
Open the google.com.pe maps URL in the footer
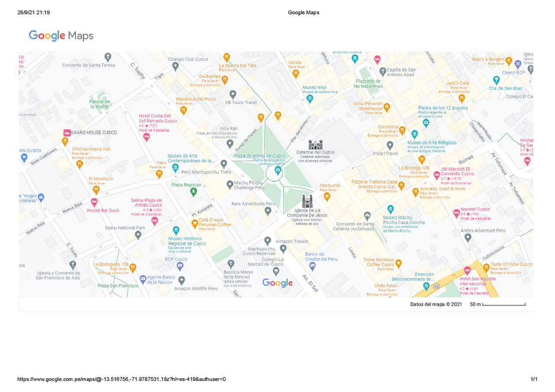[x=121, y=379]
